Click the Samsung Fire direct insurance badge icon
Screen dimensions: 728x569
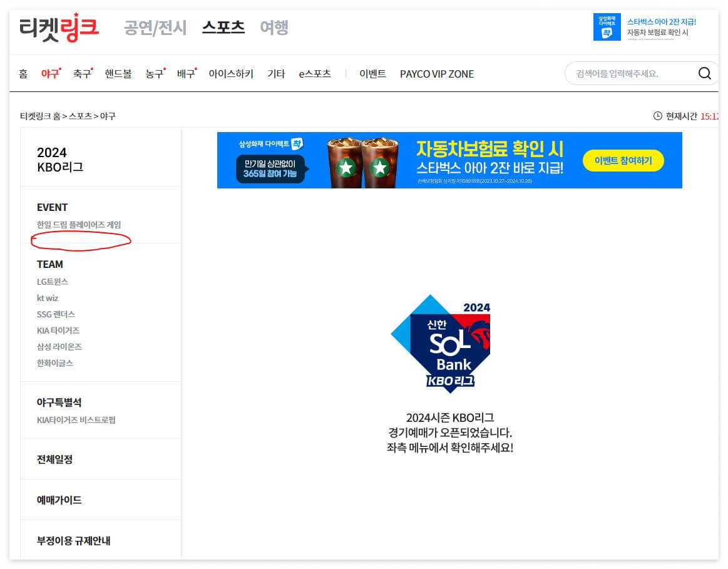point(605,27)
